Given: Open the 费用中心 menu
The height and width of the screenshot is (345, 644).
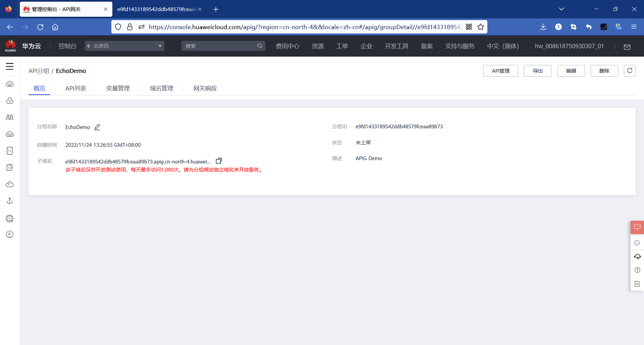Looking at the screenshot, I should (287, 46).
